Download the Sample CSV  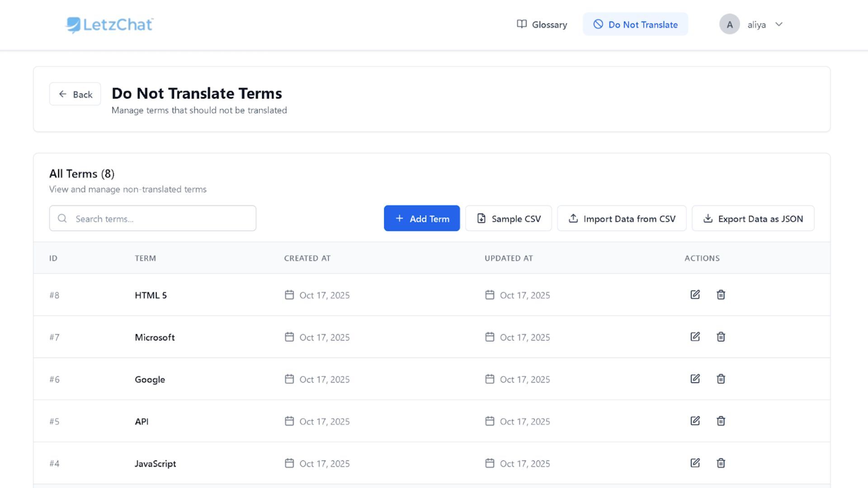[x=508, y=219]
